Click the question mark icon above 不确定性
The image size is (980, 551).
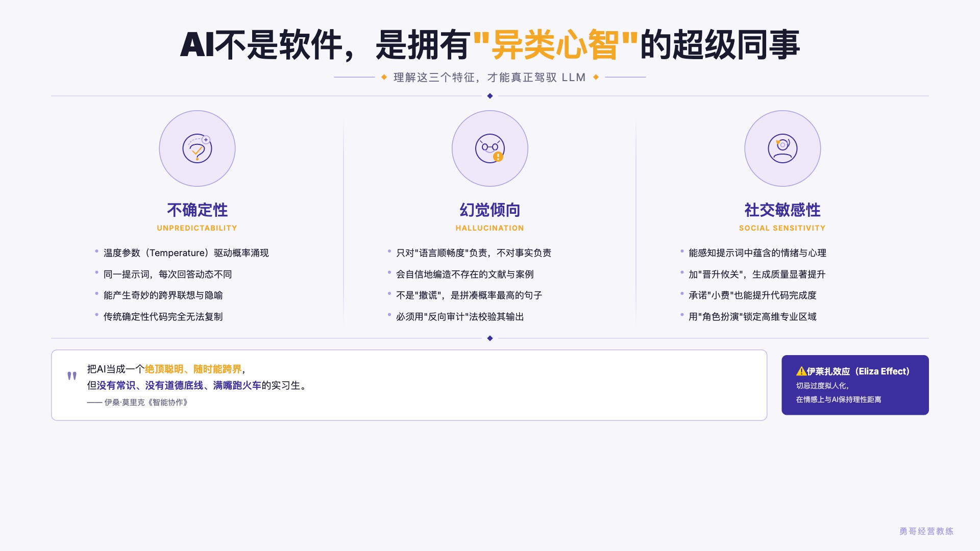[x=197, y=148]
